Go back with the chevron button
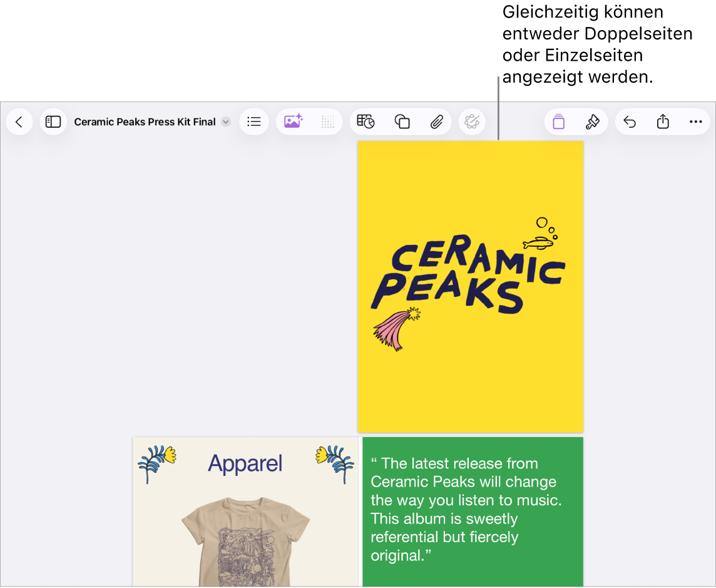This screenshot has height=588, width=716. pyautogui.click(x=19, y=122)
